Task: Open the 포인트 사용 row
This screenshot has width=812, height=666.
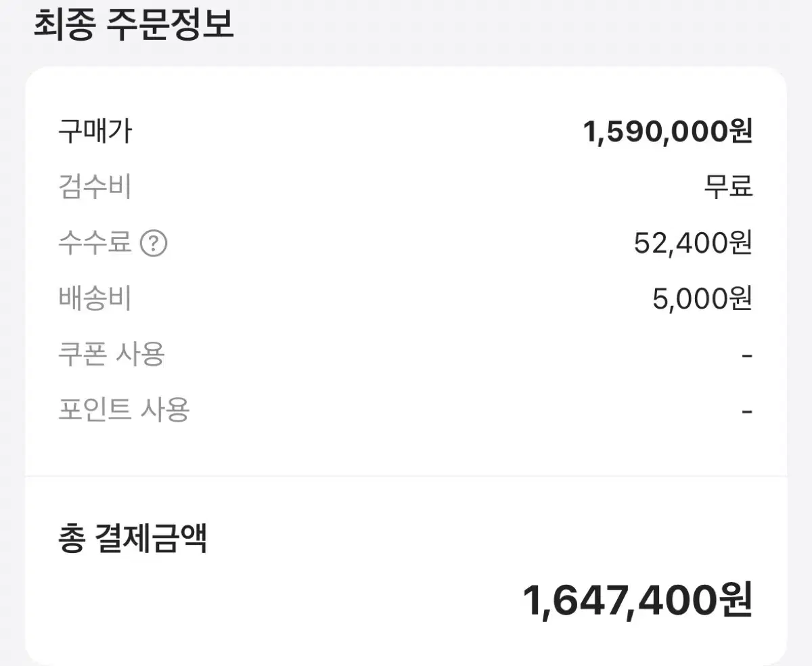Action: click(x=124, y=409)
